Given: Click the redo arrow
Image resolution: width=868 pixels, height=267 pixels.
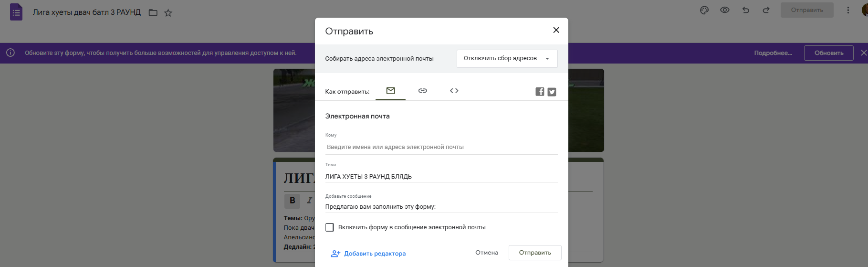Looking at the screenshot, I should pos(766,10).
